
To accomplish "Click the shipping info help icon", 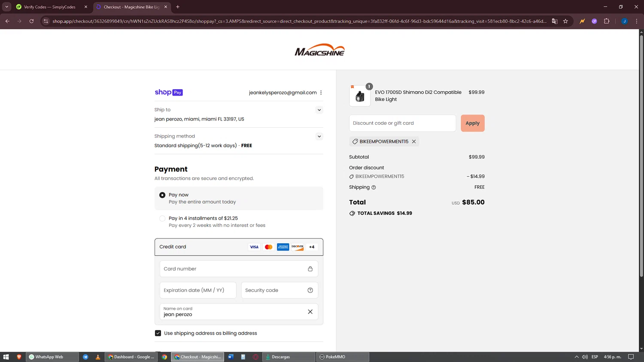I will (x=374, y=187).
